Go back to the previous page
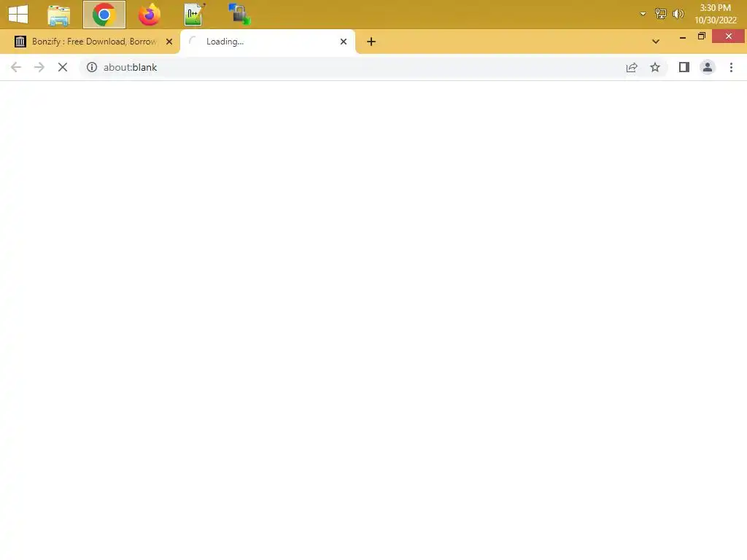This screenshot has width=747, height=560. [x=16, y=67]
